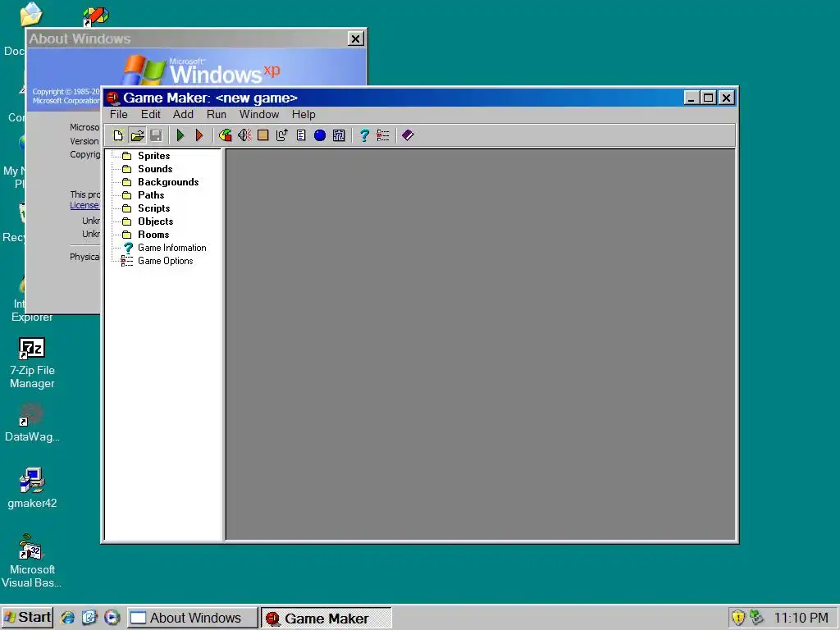Add a path using the path icon

click(282, 135)
